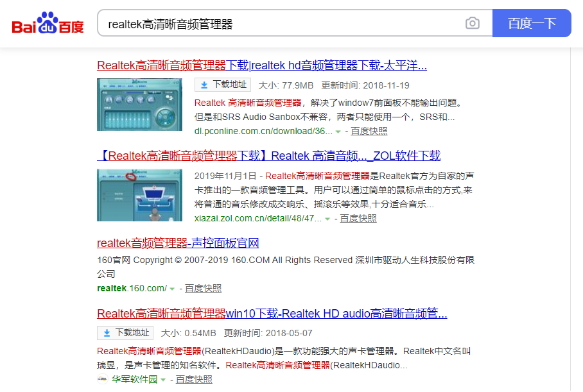Click the text 大小: 77.9MB

click(x=286, y=85)
